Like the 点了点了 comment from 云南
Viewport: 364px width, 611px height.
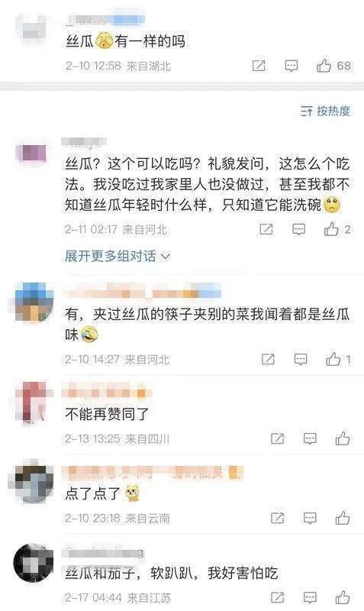coord(343,518)
